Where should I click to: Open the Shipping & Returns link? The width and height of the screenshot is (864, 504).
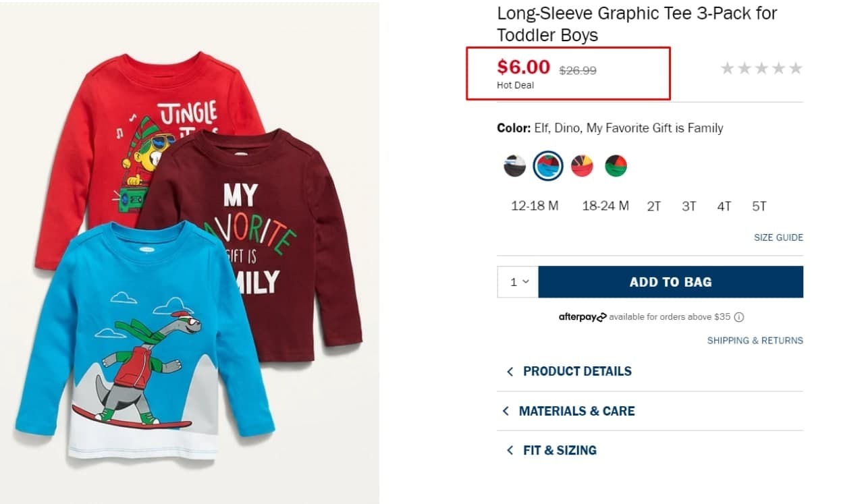tap(755, 341)
